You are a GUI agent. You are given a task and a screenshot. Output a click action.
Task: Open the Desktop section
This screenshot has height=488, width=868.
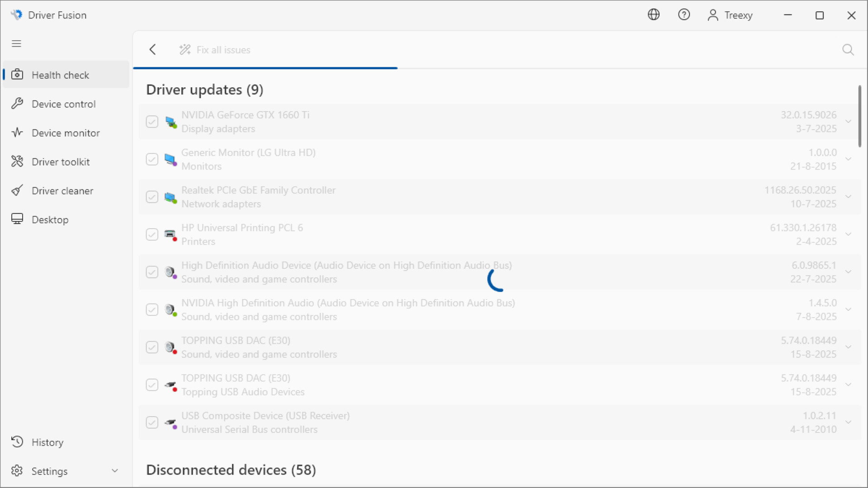[x=50, y=219]
